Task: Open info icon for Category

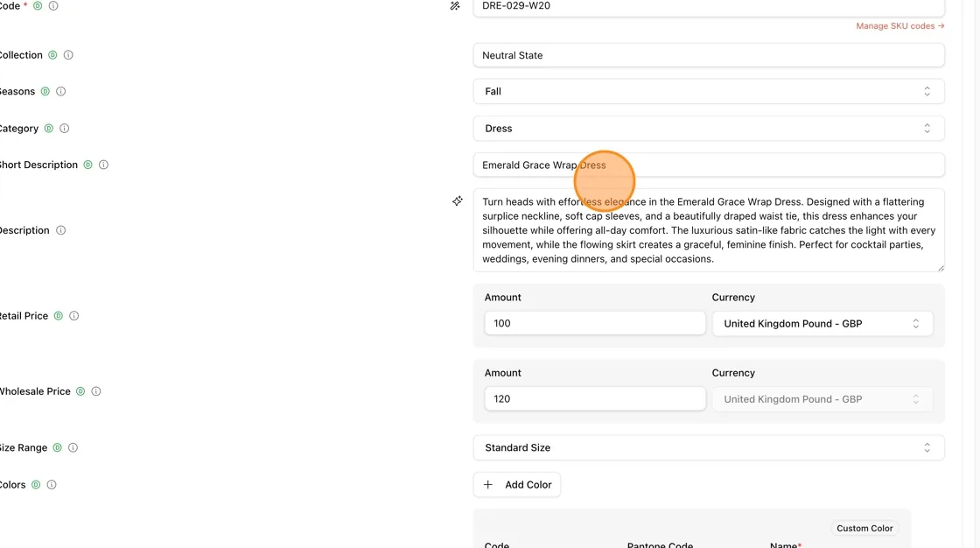Action: [65, 128]
